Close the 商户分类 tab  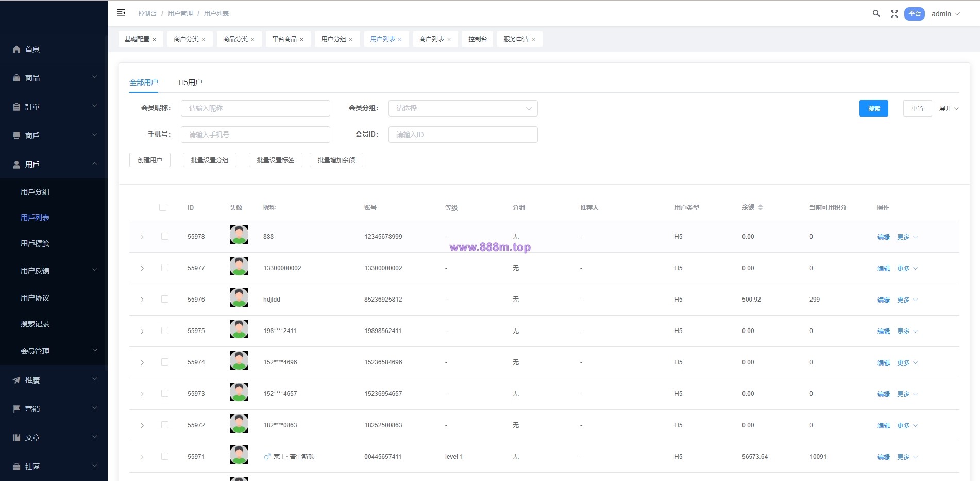[x=204, y=40]
